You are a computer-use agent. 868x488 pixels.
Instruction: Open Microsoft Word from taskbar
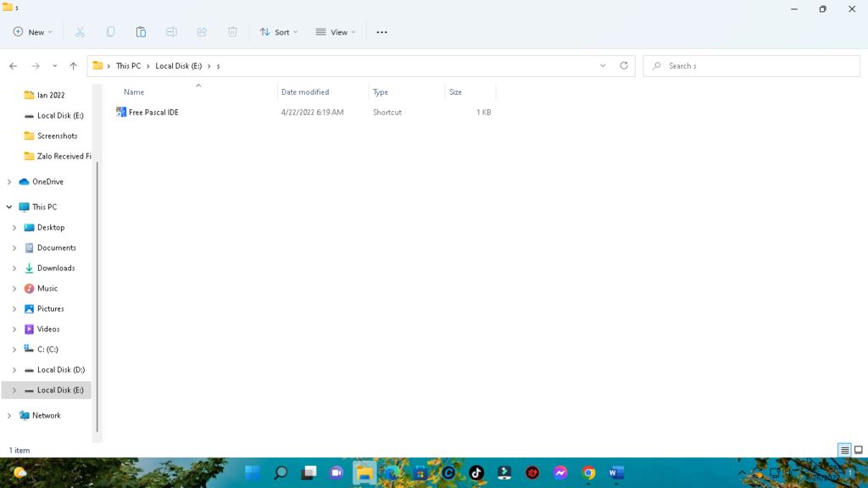pos(616,473)
